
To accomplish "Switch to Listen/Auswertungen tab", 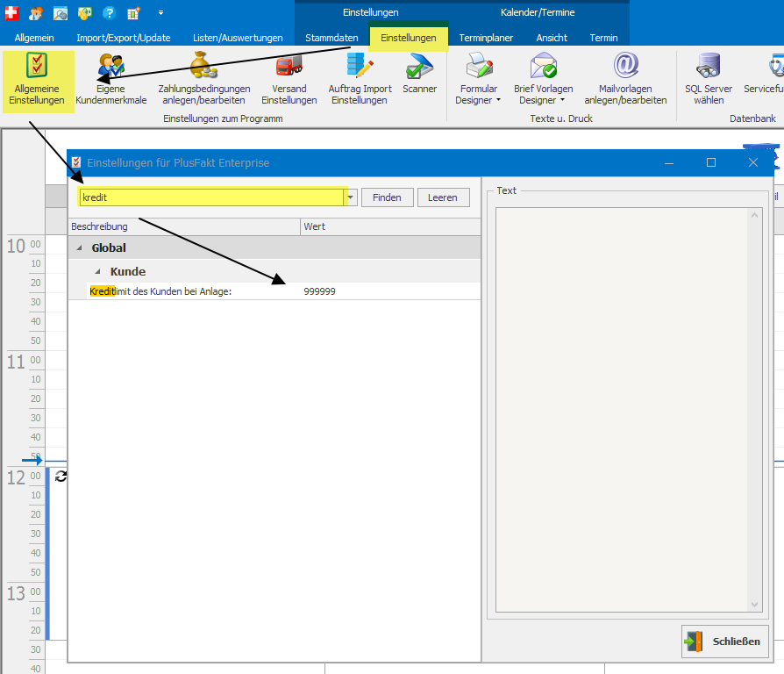I will pyautogui.click(x=238, y=38).
